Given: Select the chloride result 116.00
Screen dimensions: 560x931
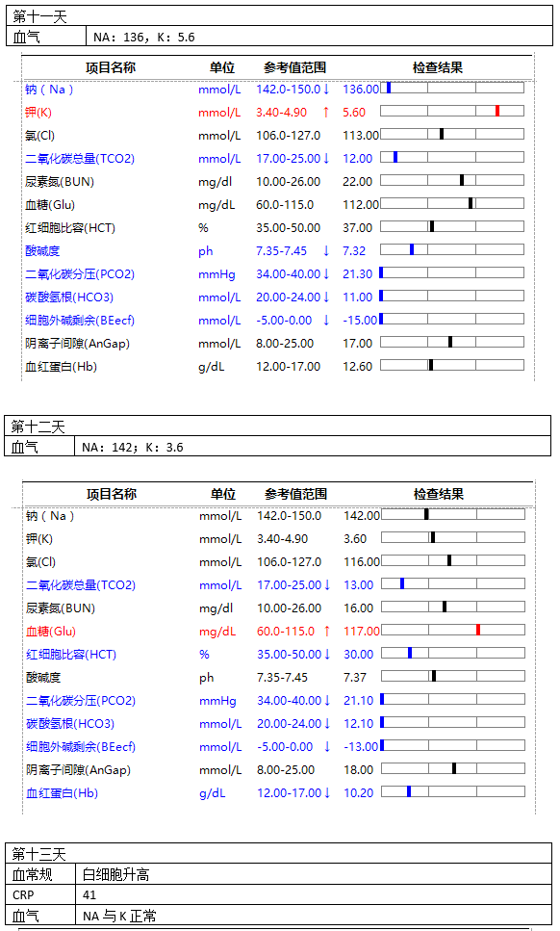Looking at the screenshot, I should point(362,562).
